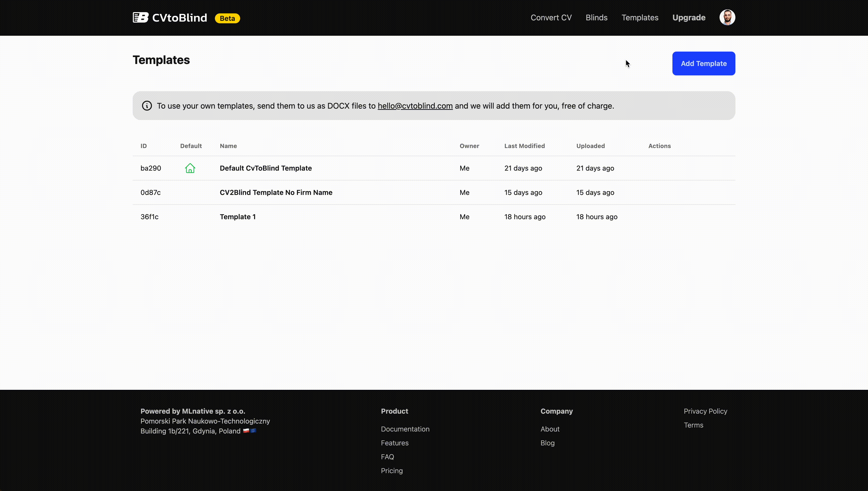
Task: Click the hello@cvtoblind.com email link
Action: [x=415, y=106]
